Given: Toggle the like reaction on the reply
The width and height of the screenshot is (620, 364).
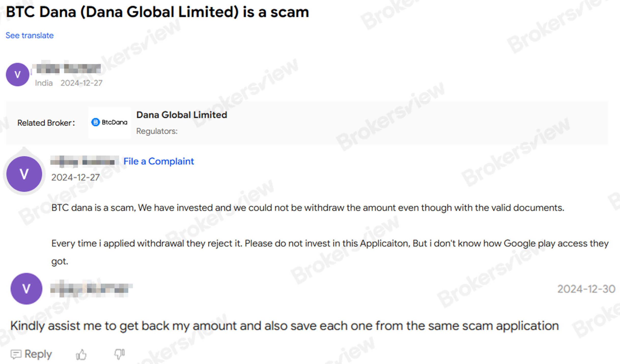Looking at the screenshot, I should (81, 354).
